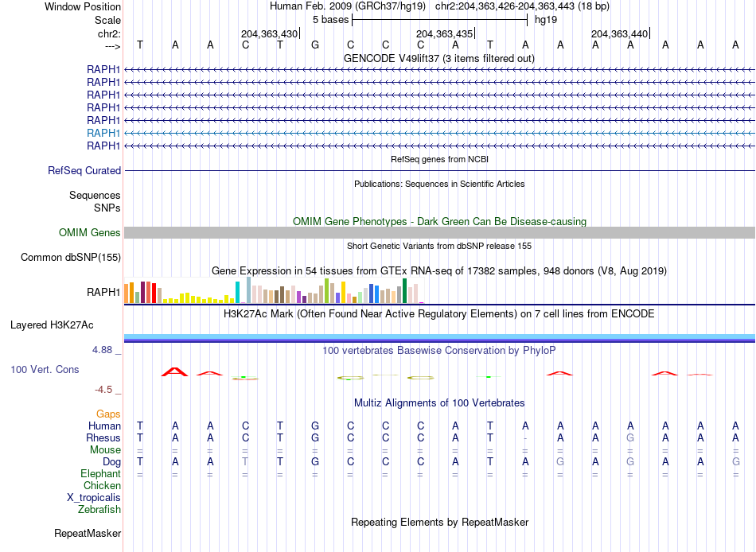Click the RepeatMasker track label
Screen dimensions: 756x552
tap(88, 534)
